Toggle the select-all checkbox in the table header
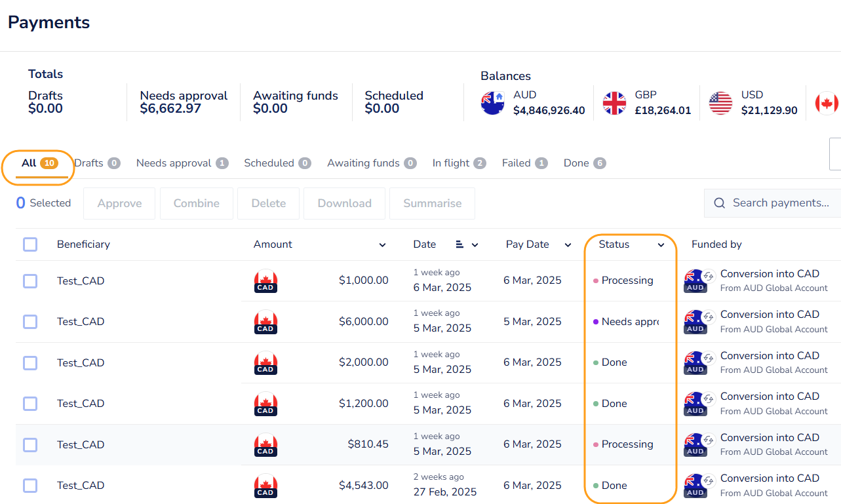Viewport: 841px width, 504px height. point(30,244)
